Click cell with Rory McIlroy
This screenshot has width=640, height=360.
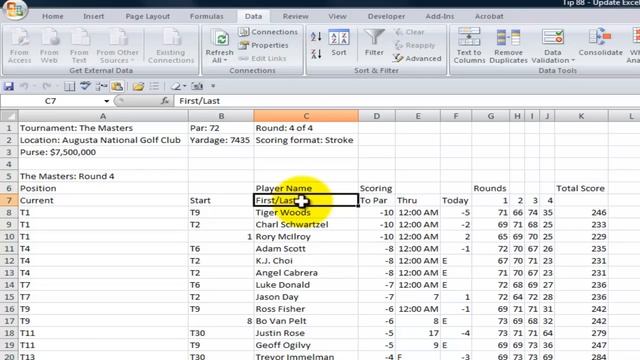[x=306, y=236]
